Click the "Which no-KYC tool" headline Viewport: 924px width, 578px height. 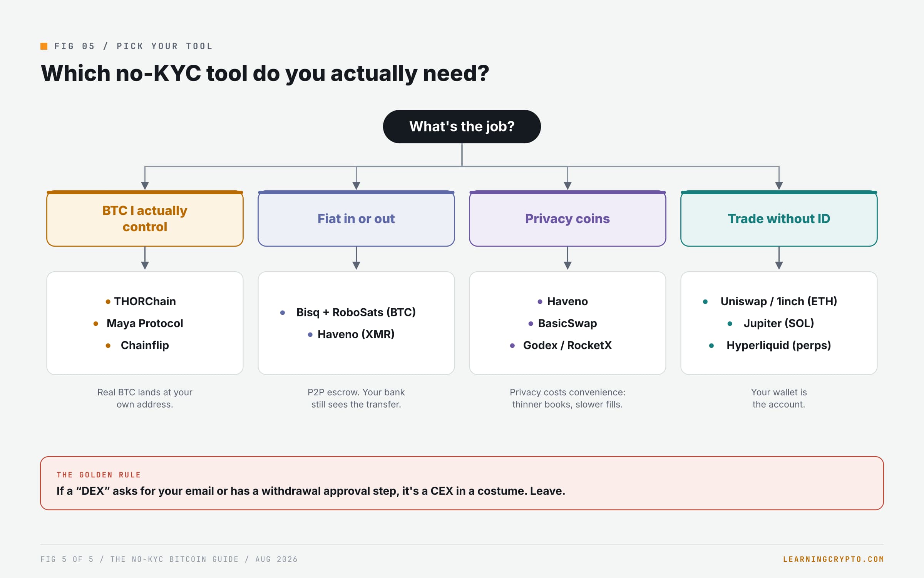coord(265,73)
